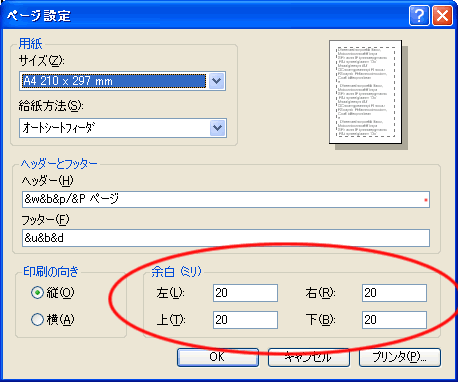
Task: Click the ページ設定 title bar text
Action: [39, 16]
